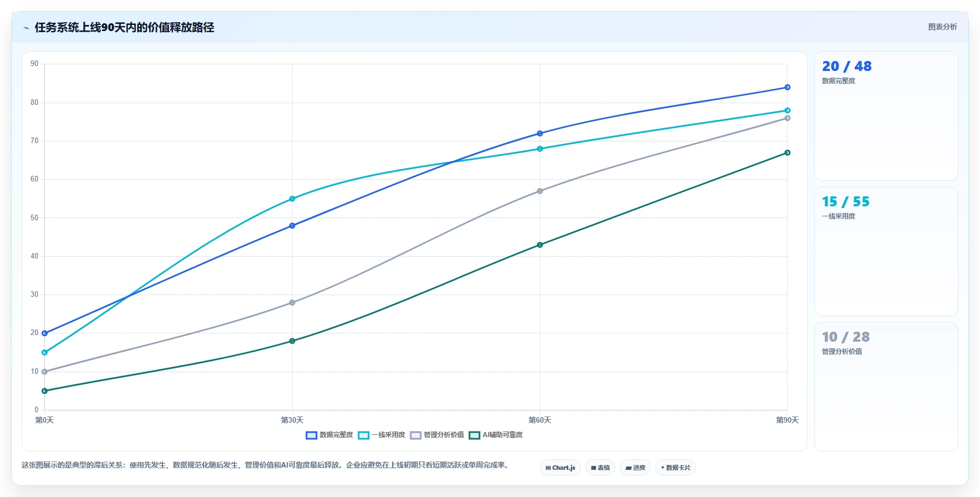This screenshot has height=497, width=980.
Task: Toggle the AI辅助可靠度 legend series
Action: (496, 435)
